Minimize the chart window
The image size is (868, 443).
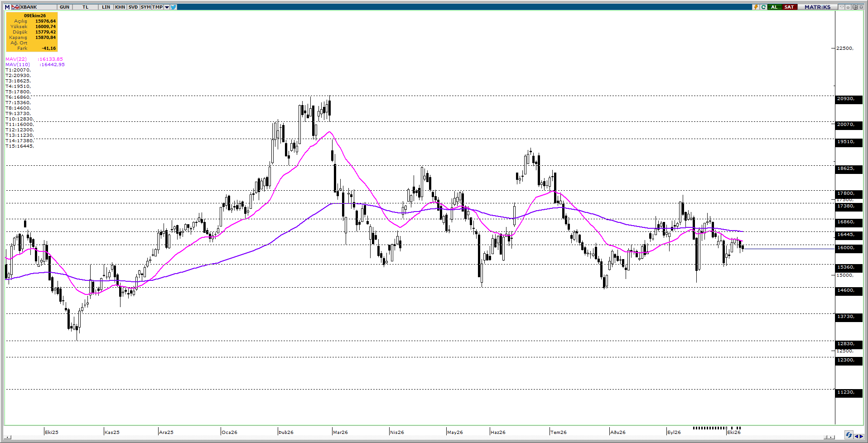coord(848,7)
